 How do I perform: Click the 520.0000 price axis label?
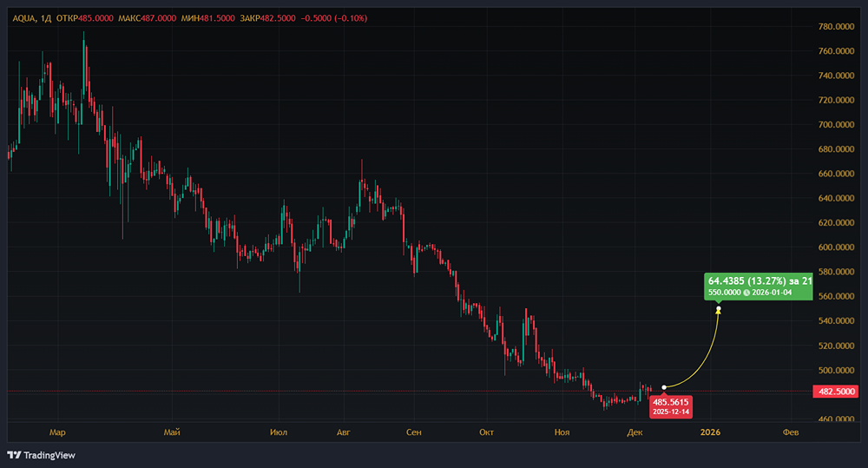tap(836, 346)
